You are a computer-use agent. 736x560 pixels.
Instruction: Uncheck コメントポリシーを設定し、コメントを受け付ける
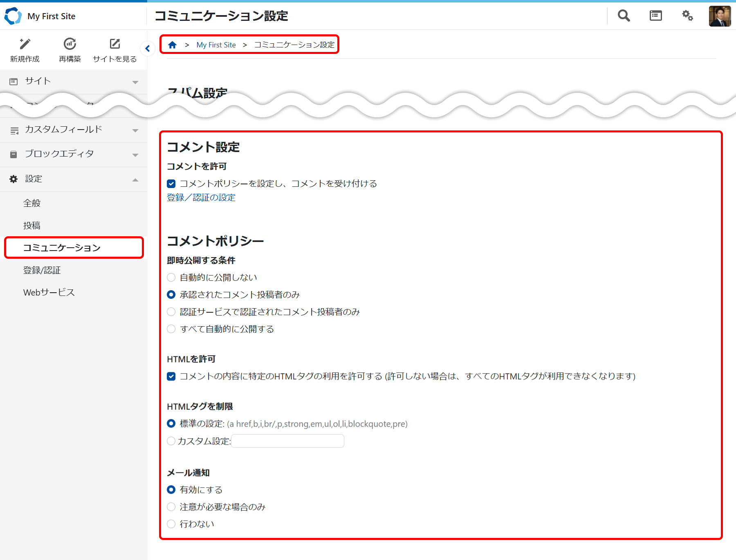(171, 184)
